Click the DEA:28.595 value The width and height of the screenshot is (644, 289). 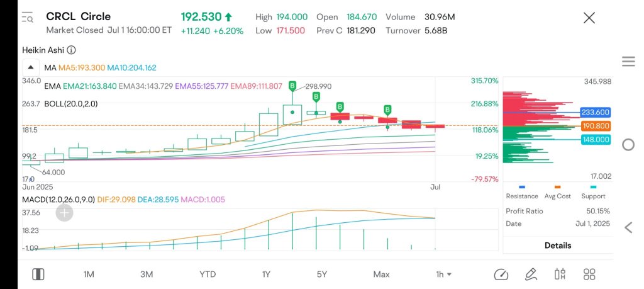(158, 200)
